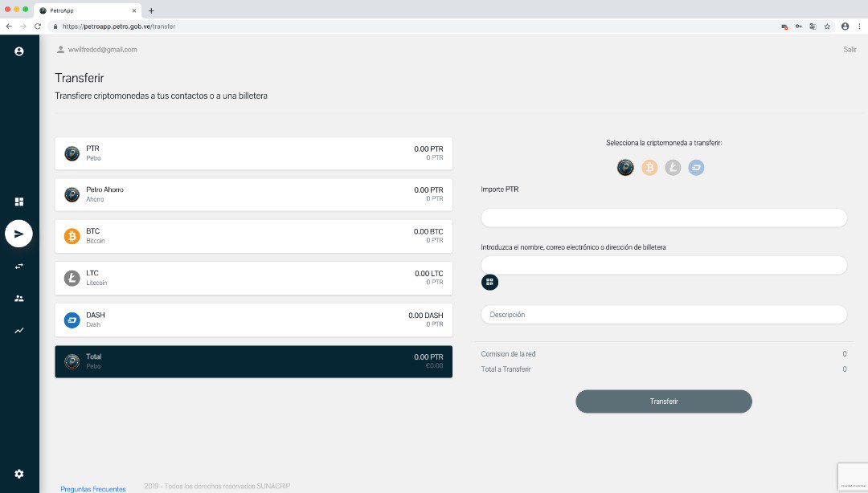The height and width of the screenshot is (493, 868).
Task: Select the Total Petro balance row
Action: click(x=253, y=361)
